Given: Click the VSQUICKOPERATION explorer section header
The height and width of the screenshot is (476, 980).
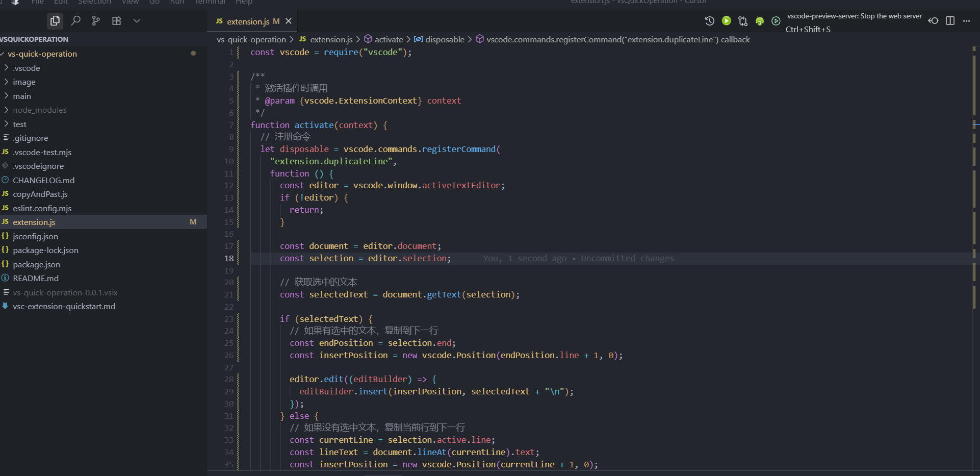Looking at the screenshot, I should 104,39.
